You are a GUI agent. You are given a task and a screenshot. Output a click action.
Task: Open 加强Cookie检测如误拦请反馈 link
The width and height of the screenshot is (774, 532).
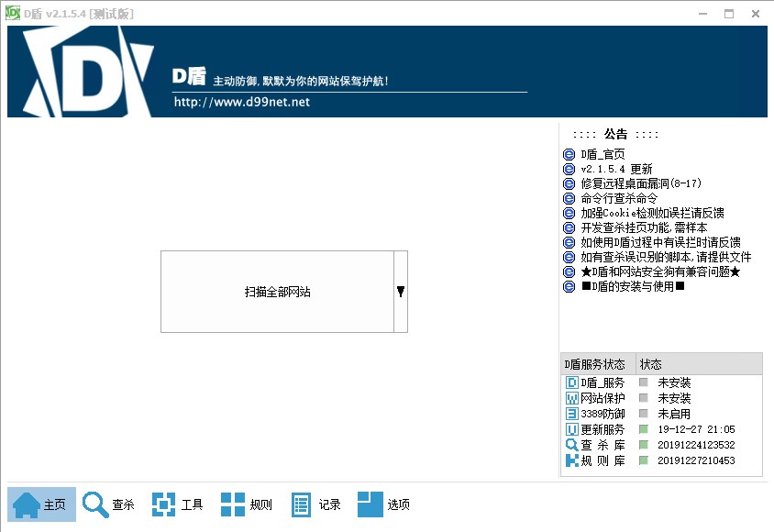pos(653,213)
